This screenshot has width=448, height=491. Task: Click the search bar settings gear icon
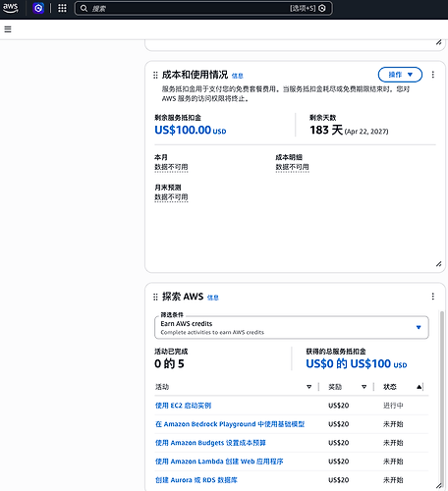(322, 8)
